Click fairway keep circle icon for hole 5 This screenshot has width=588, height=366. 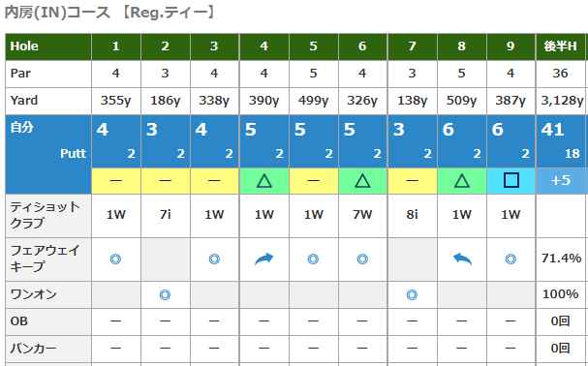click(313, 259)
